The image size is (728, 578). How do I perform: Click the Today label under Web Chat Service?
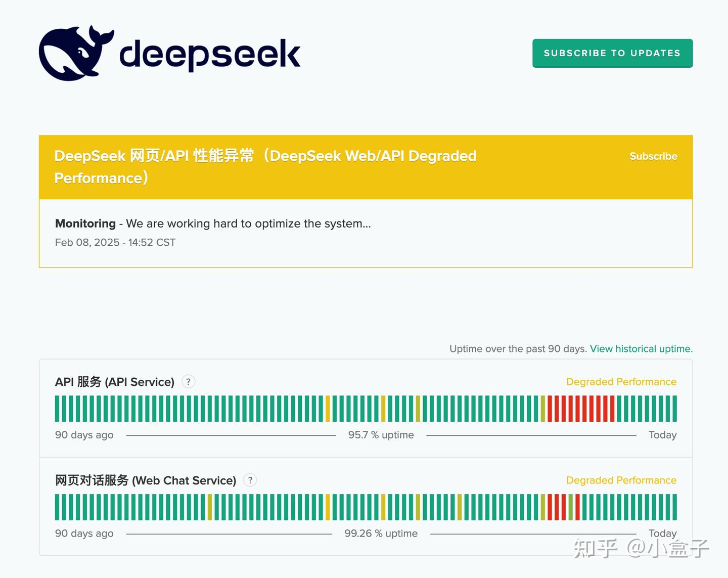[662, 533]
